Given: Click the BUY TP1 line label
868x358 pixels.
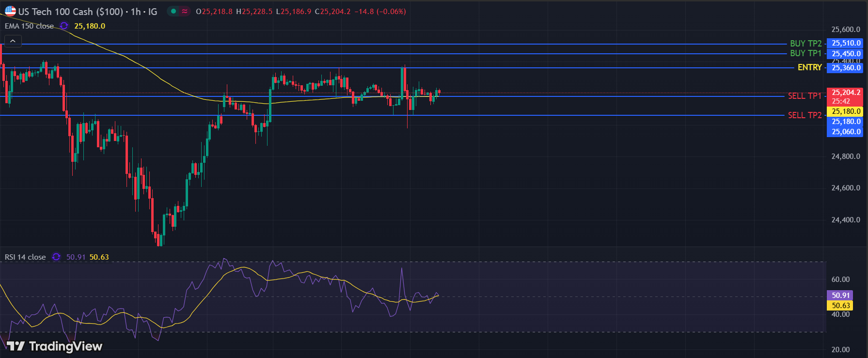Looking at the screenshot, I should pos(805,53).
